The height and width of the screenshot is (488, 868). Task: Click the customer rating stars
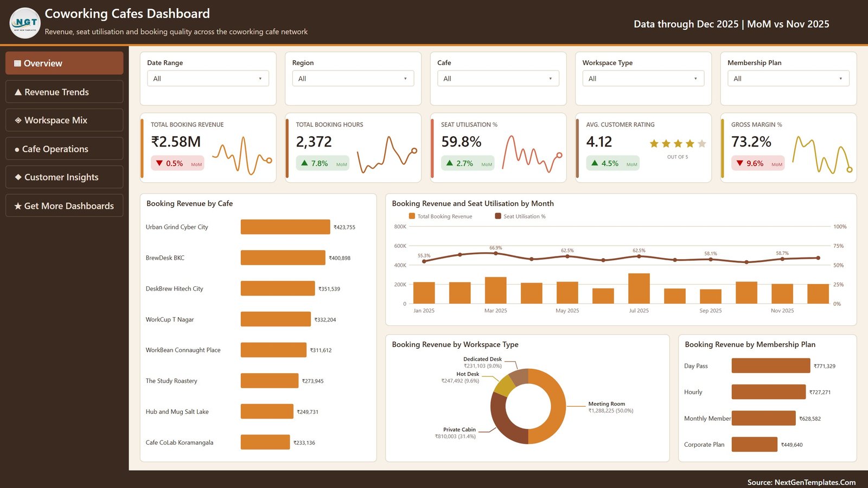pyautogui.click(x=678, y=144)
